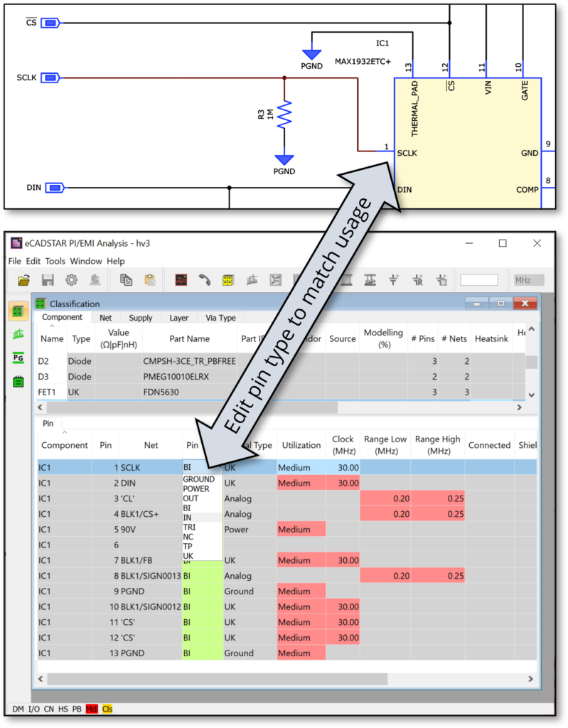Close the Classification panel

[525, 303]
